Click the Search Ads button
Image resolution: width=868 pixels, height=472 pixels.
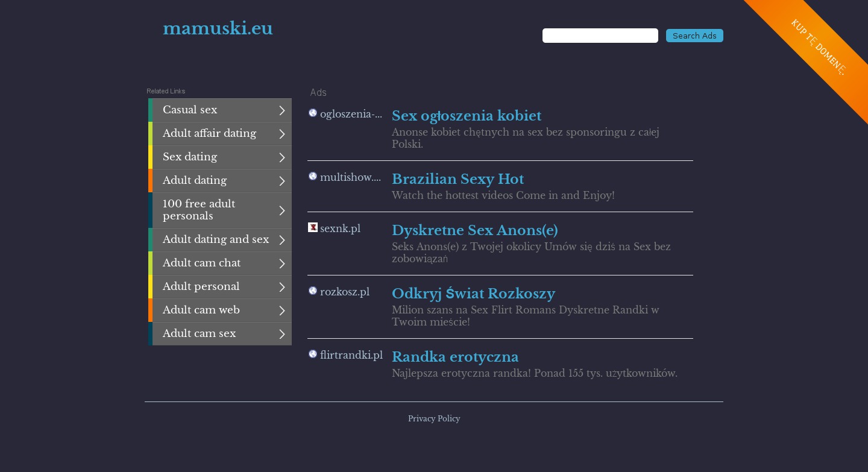(x=694, y=36)
